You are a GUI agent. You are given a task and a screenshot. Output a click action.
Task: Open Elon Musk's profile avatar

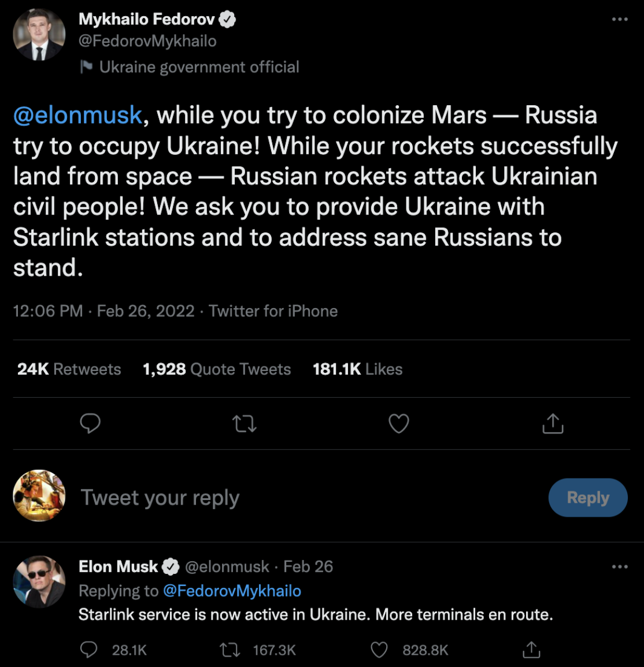(39, 581)
